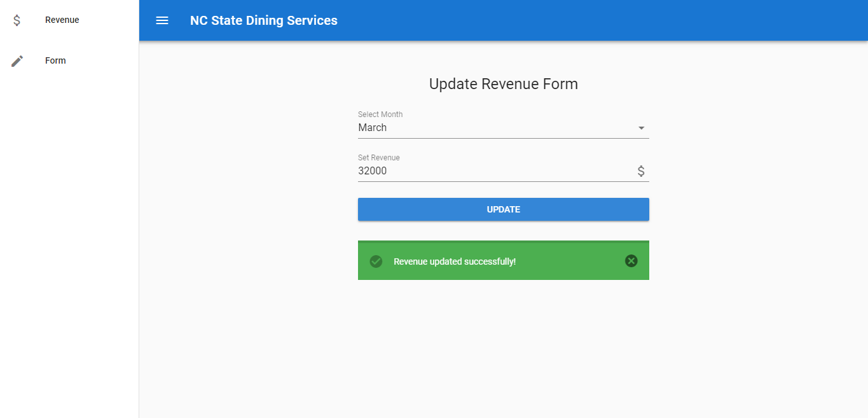Image resolution: width=868 pixels, height=418 pixels.
Task: Click the Update Revenue Form heading
Action: pos(504,84)
